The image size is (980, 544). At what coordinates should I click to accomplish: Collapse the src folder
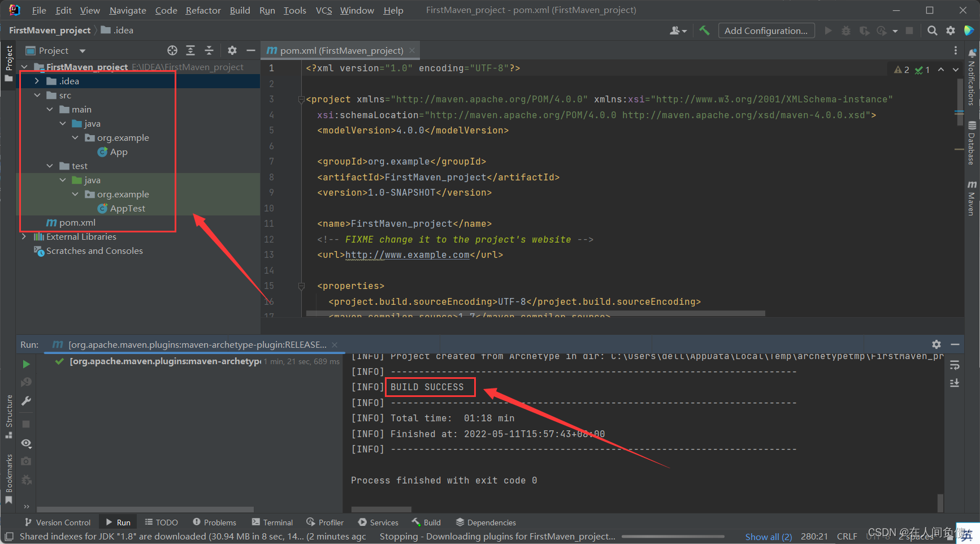[x=37, y=95]
